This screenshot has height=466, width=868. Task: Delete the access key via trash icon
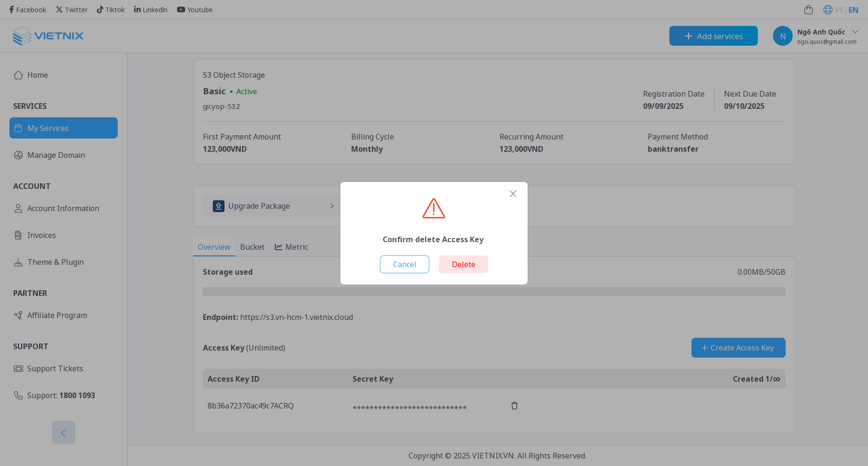pos(514,405)
